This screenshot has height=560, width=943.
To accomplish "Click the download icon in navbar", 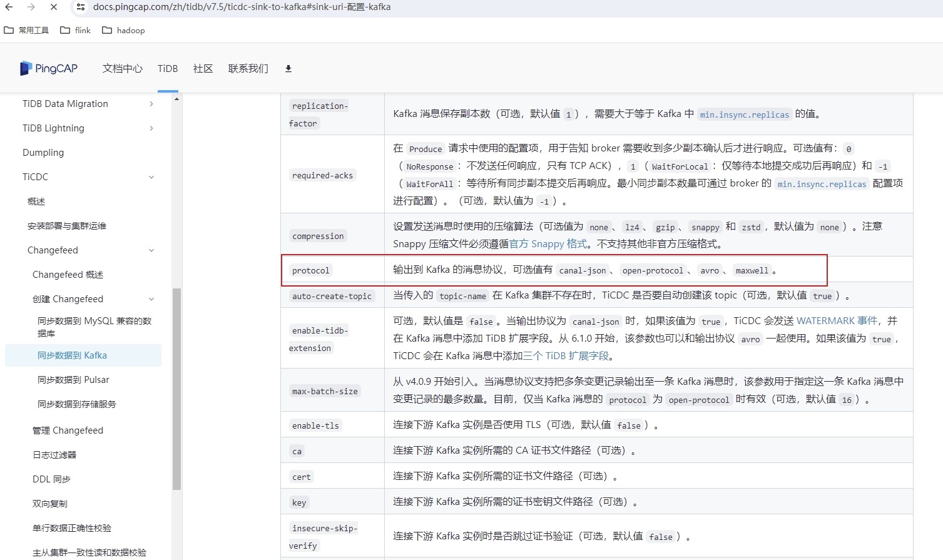I will (288, 69).
